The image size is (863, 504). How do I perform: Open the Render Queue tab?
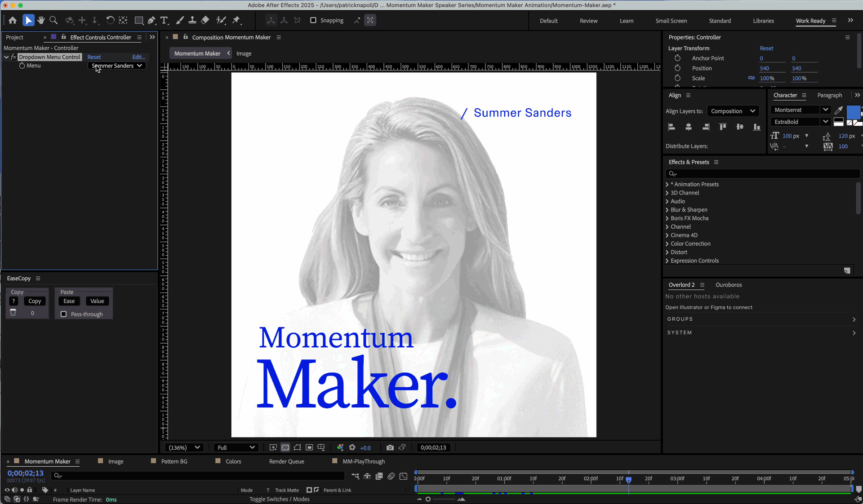pyautogui.click(x=286, y=461)
